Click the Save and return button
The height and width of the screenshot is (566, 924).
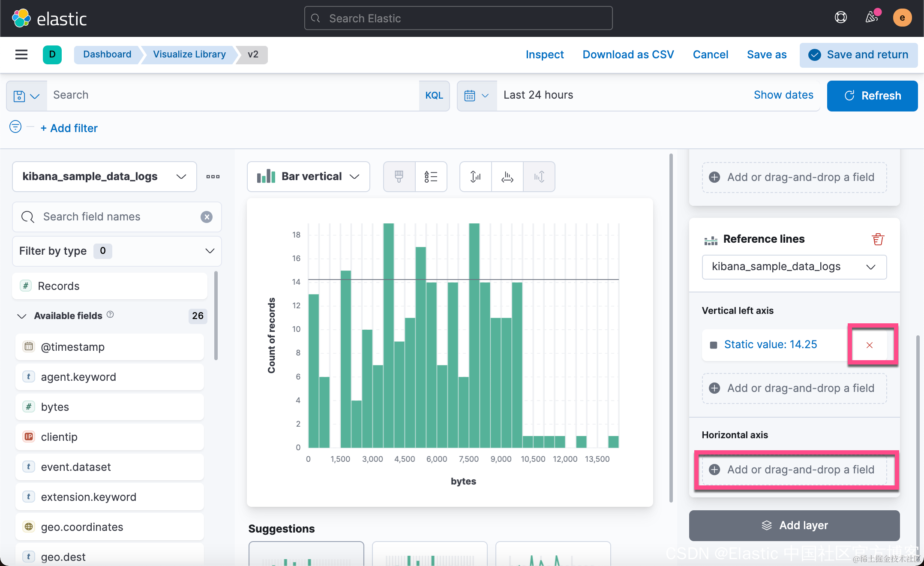point(858,55)
